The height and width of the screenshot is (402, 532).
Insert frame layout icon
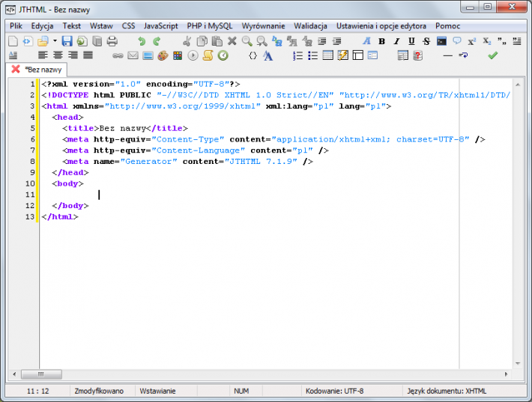tap(357, 55)
